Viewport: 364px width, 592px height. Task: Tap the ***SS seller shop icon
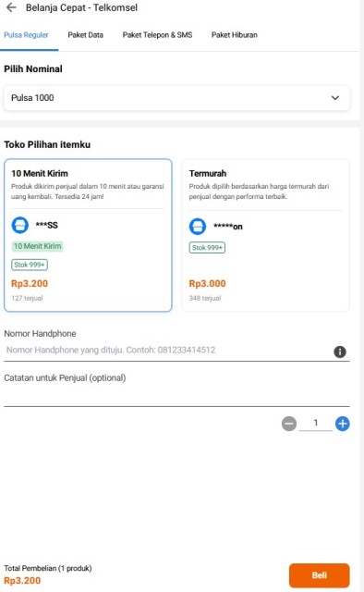[20, 225]
